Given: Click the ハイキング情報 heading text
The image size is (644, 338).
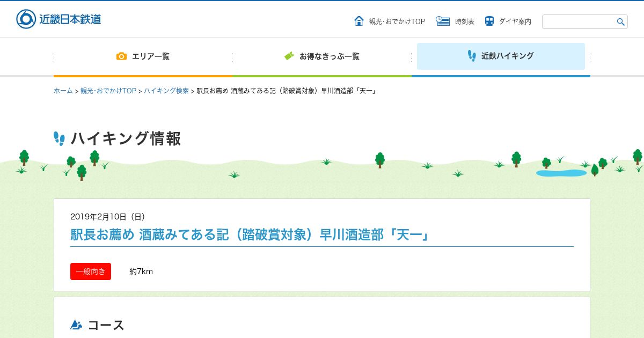Looking at the screenshot, I should [126, 138].
